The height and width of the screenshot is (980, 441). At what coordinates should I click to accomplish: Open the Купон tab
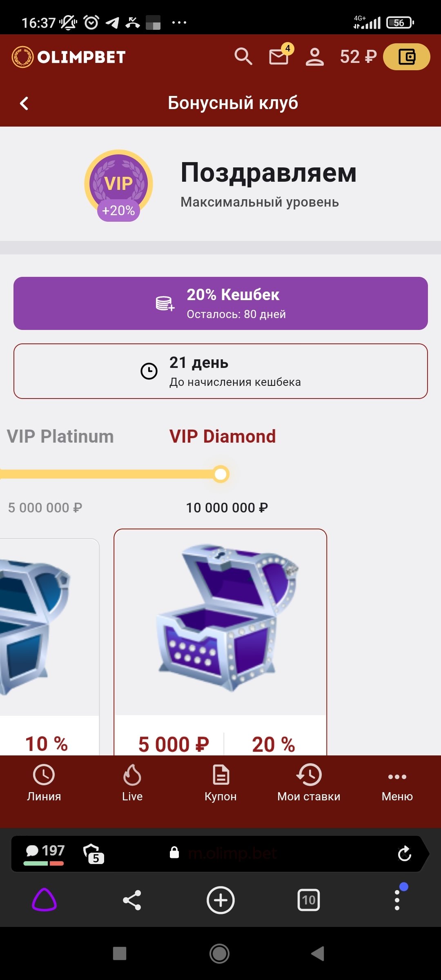pos(220,782)
